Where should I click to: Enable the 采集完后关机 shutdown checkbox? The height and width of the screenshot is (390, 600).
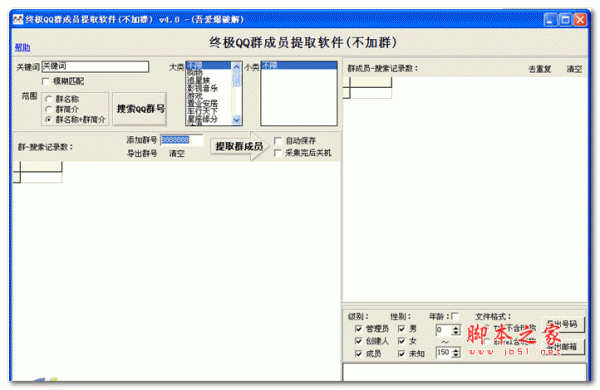click(x=278, y=153)
